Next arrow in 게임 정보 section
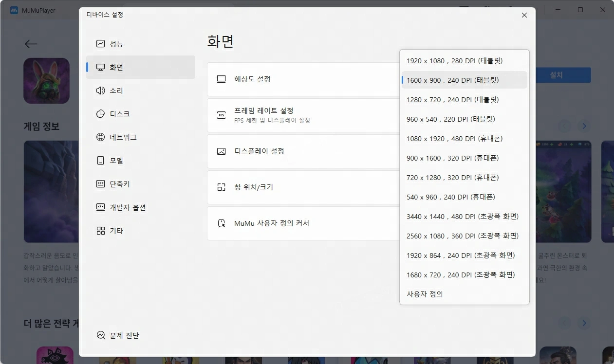This screenshot has height=364, width=614. [584, 127]
